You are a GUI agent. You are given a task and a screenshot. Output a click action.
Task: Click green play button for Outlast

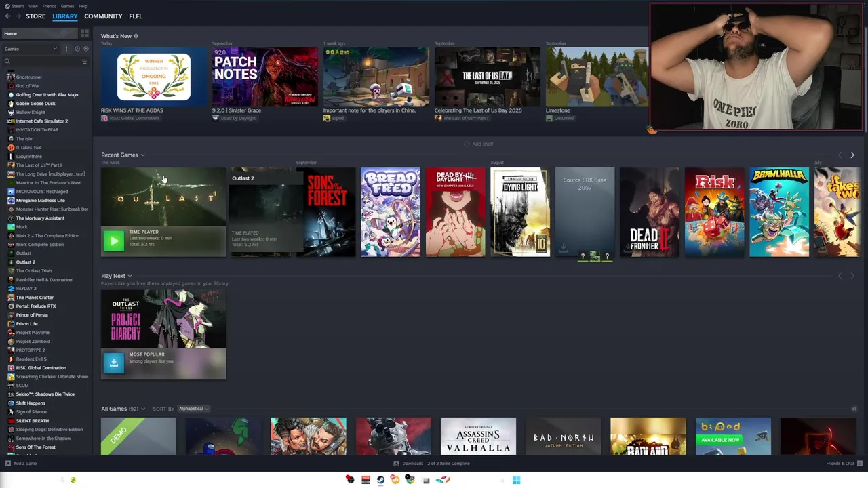pos(114,240)
